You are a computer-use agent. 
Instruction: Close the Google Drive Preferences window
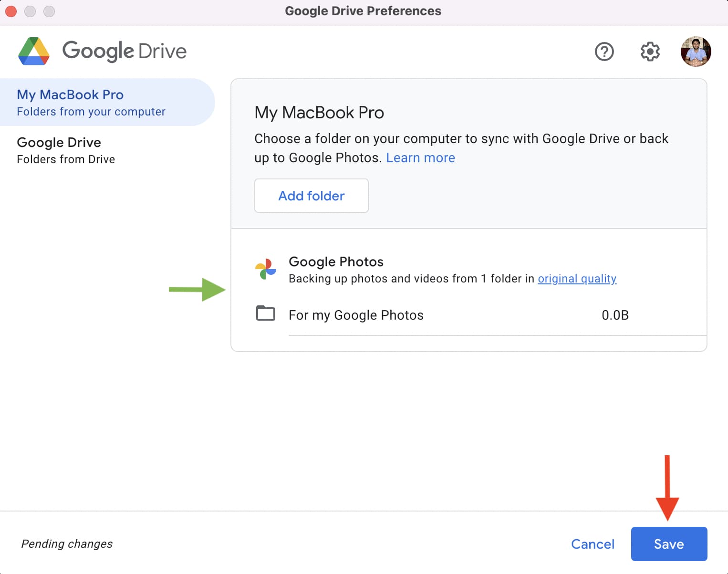pos(10,11)
